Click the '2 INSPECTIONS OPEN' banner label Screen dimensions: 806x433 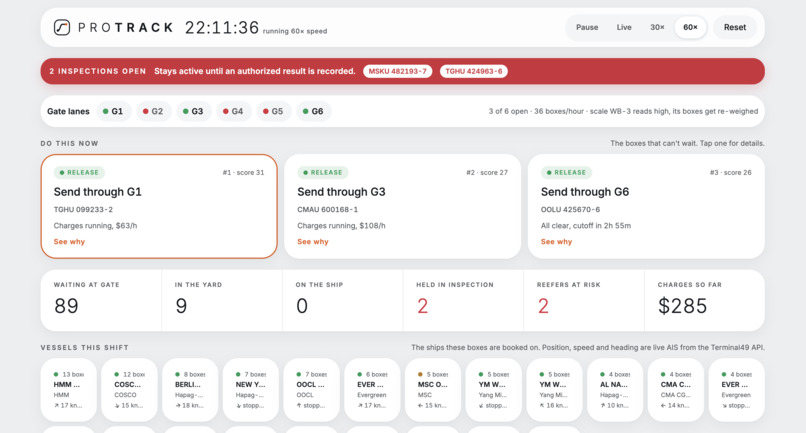pos(98,71)
